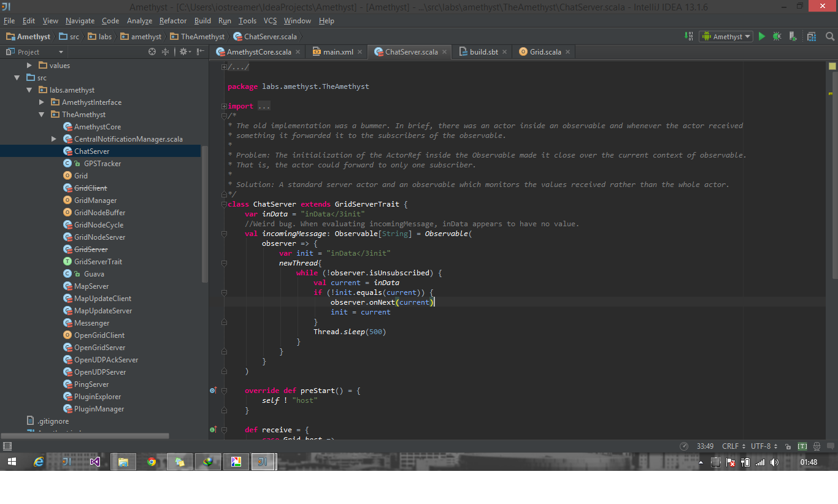Open the Refactor menu
This screenshot has height=504, width=838.
tap(173, 21)
